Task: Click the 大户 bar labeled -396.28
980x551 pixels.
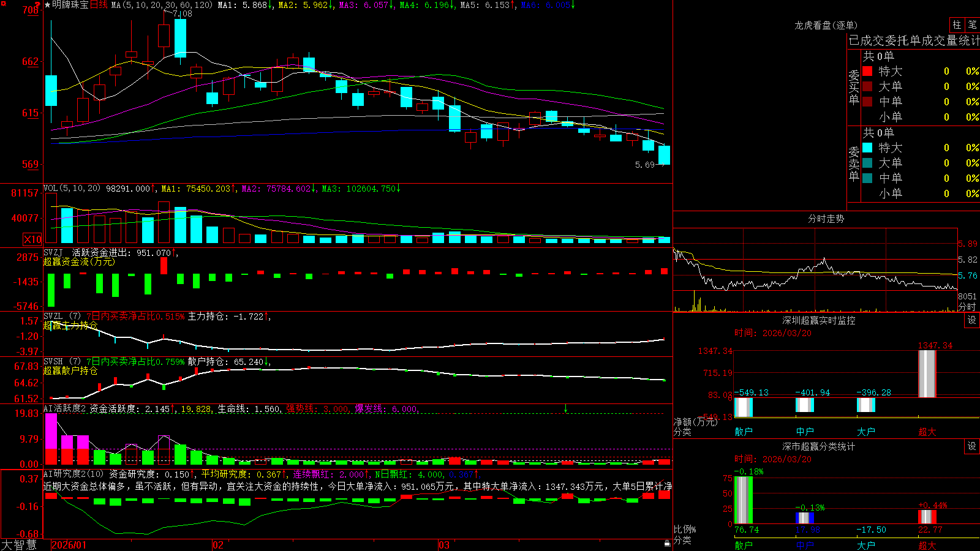Action: 866,405
